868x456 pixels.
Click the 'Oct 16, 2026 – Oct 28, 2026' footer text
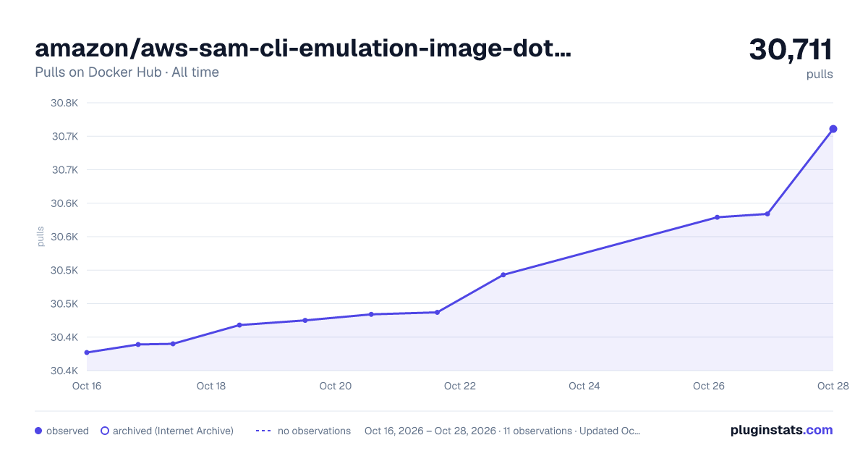(x=430, y=431)
